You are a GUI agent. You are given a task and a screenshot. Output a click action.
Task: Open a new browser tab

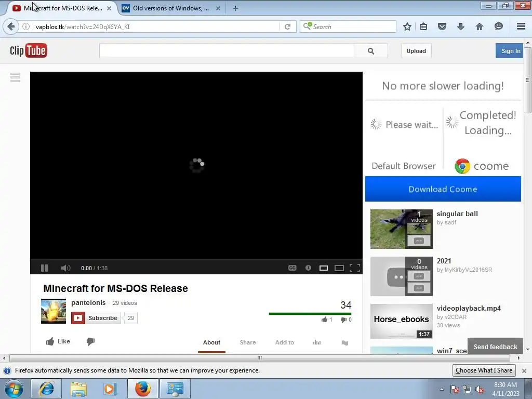click(x=235, y=8)
